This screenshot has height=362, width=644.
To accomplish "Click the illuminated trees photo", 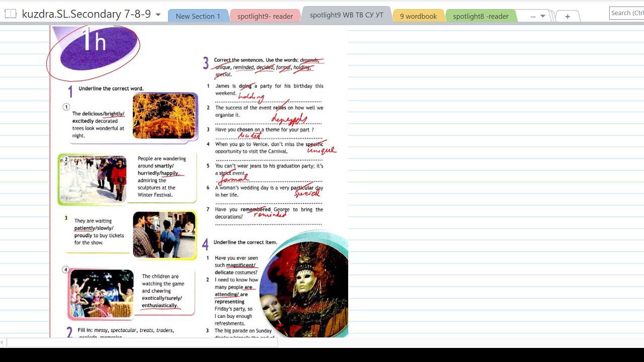I will pos(164,116).
